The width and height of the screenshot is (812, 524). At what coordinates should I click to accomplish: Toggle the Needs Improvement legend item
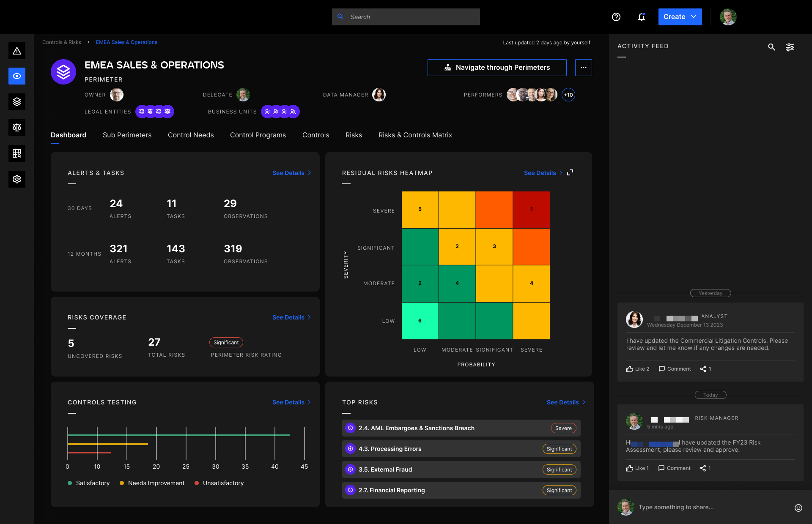[x=152, y=483]
